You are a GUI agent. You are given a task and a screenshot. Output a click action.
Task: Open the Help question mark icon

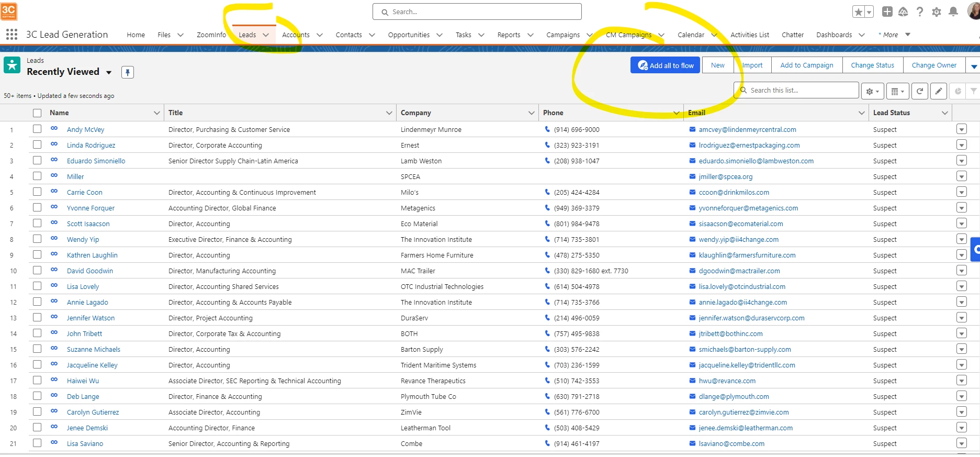point(920,12)
